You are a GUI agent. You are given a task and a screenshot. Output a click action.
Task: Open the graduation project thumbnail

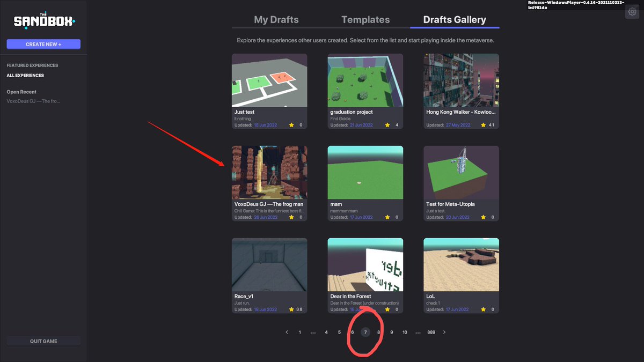click(365, 80)
